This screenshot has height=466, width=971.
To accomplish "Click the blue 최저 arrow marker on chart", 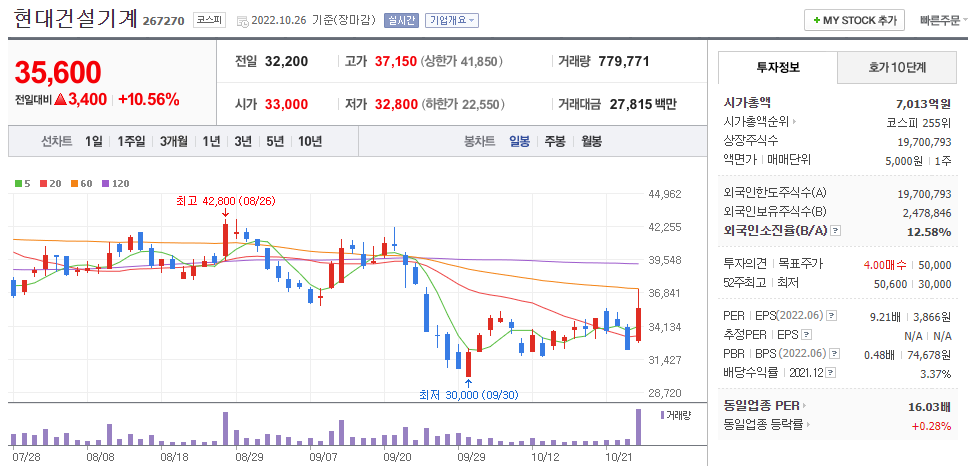I will 468,382.
